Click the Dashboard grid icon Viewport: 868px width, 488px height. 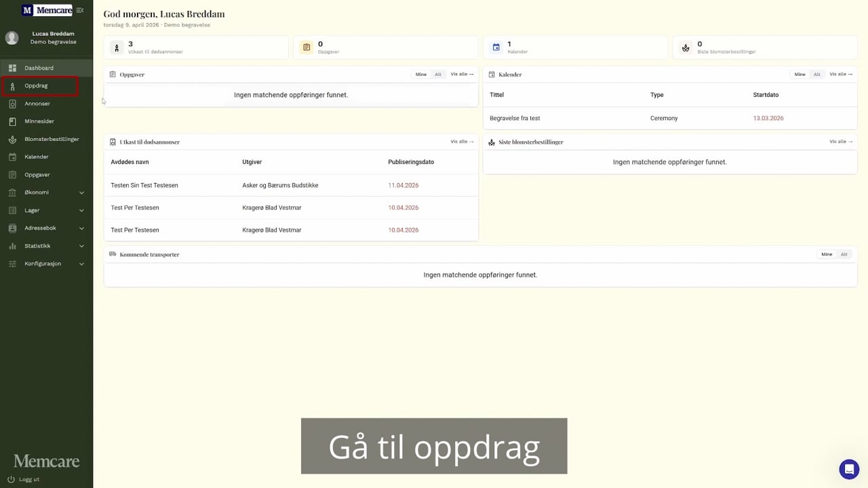pyautogui.click(x=12, y=68)
